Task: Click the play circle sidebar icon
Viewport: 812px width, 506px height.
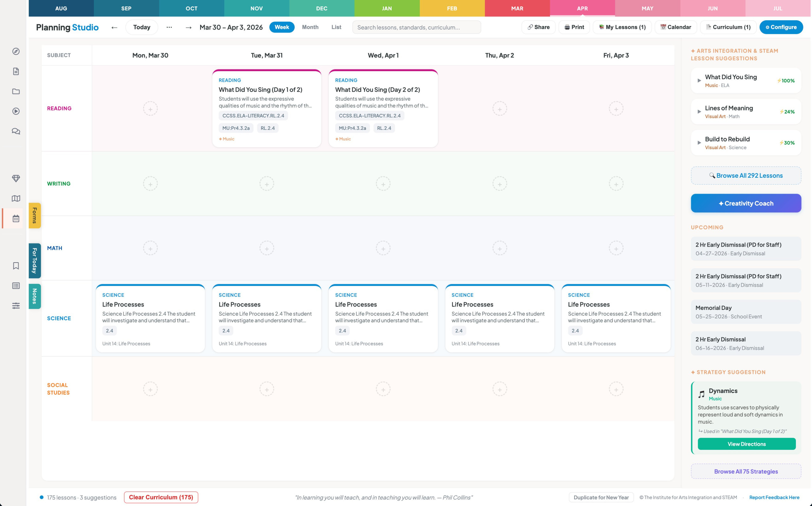Action: tap(16, 111)
